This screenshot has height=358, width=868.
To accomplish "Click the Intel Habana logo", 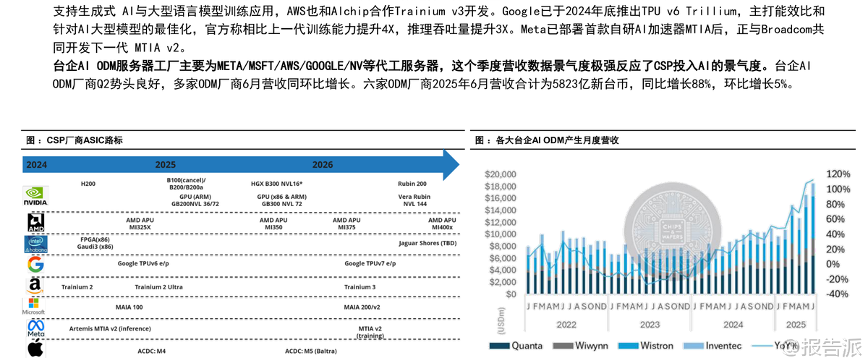I will [36, 244].
